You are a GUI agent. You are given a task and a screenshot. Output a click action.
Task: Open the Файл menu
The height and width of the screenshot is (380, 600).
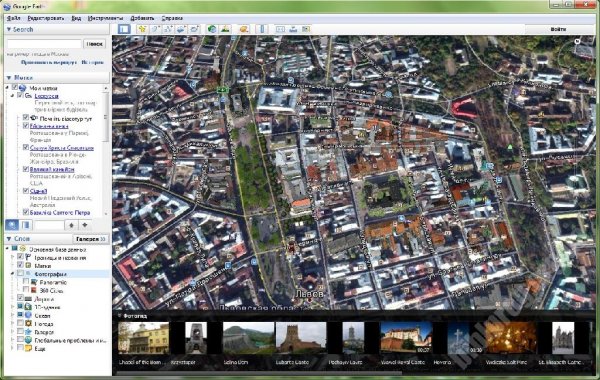click(x=13, y=18)
